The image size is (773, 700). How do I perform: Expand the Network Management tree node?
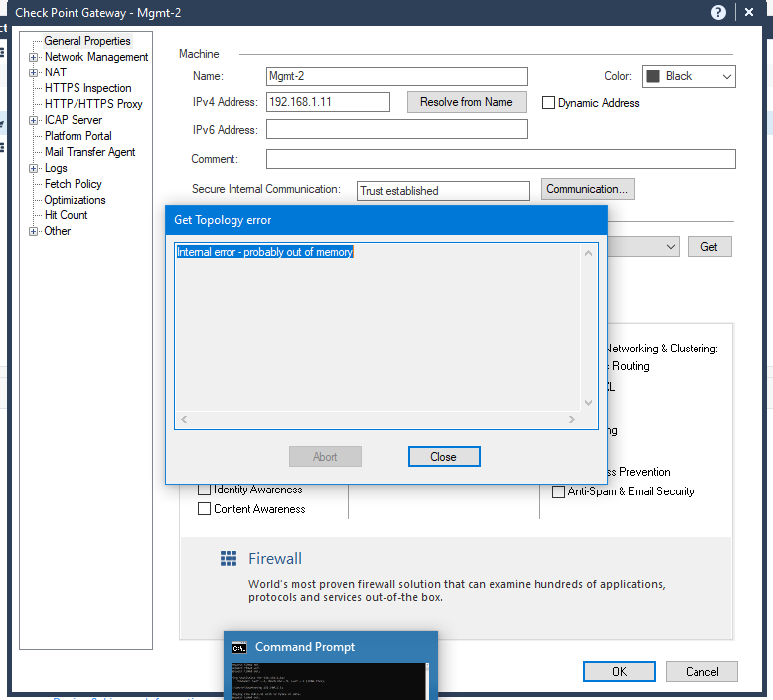click(x=33, y=58)
